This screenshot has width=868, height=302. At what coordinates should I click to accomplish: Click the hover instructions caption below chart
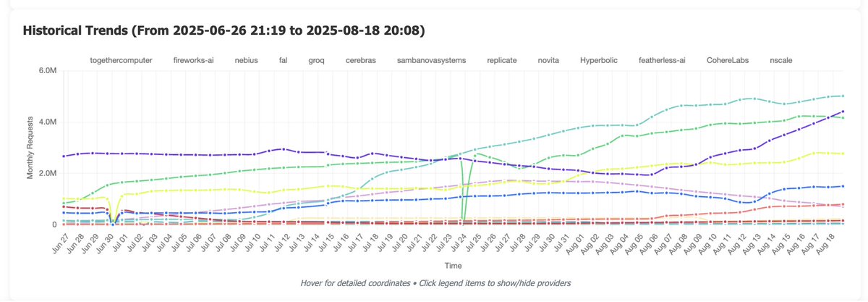point(435,282)
